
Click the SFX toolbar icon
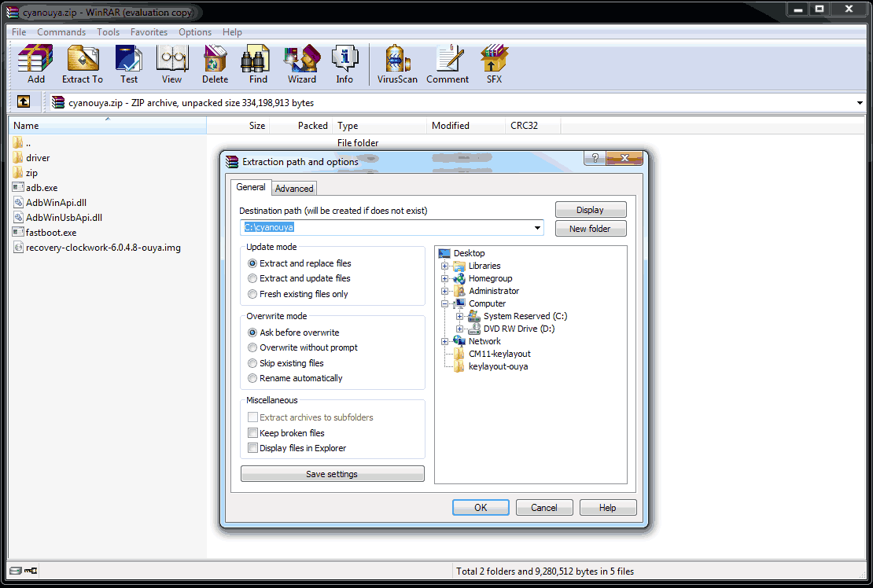tap(495, 64)
